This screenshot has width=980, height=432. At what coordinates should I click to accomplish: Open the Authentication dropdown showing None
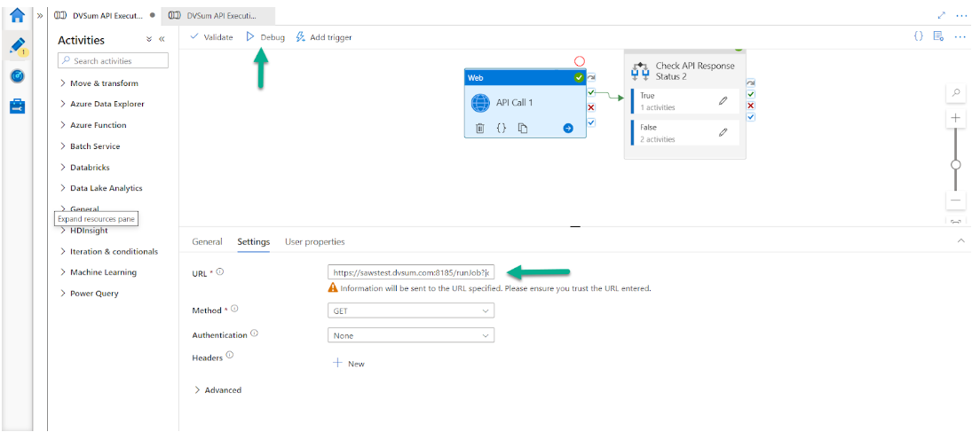411,335
